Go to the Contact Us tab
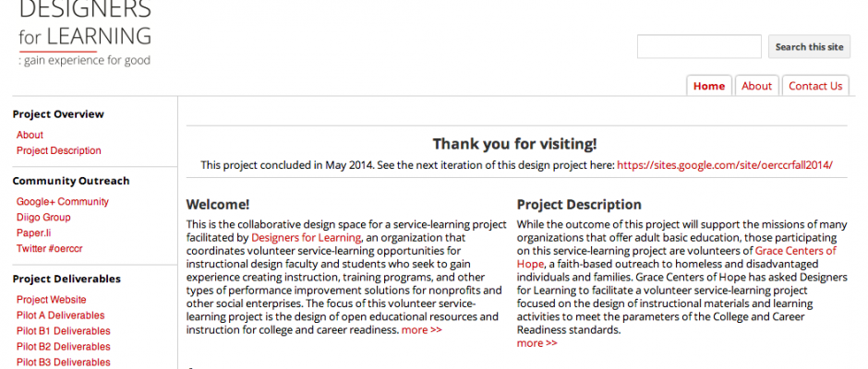The image size is (868, 369). (815, 86)
